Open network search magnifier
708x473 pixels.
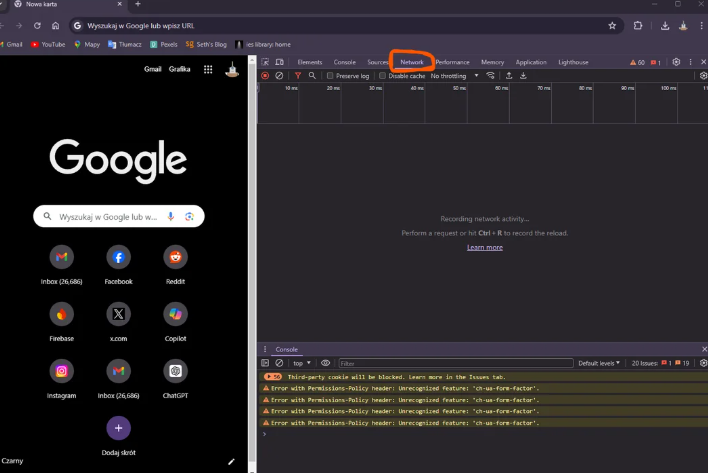312,75
